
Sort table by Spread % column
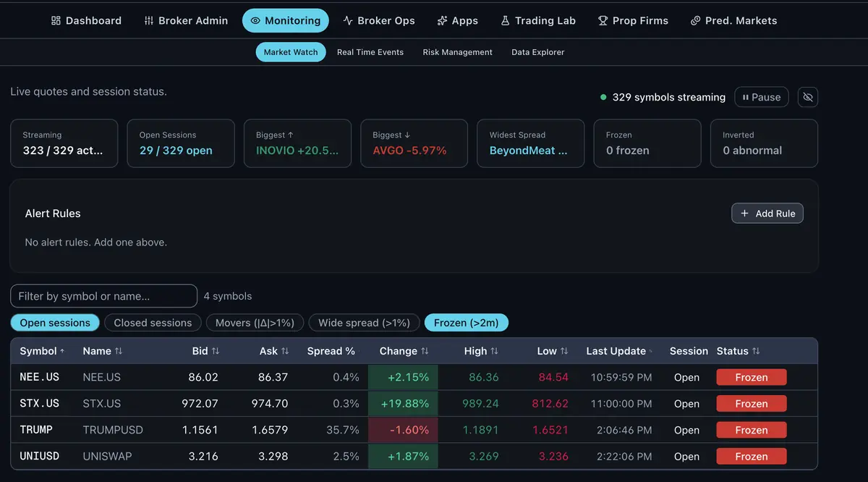333,351
